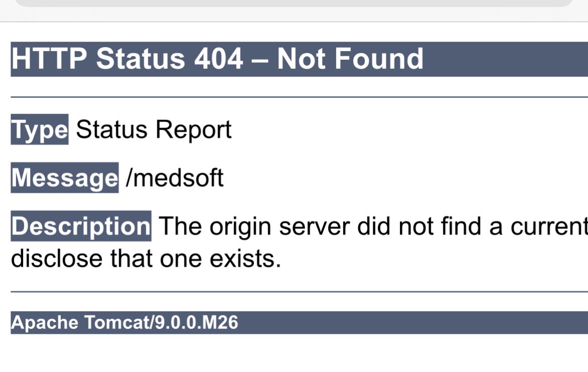The height and width of the screenshot is (372, 588).
Task: Click the word 'Status' in the heading
Action: coord(141,59)
